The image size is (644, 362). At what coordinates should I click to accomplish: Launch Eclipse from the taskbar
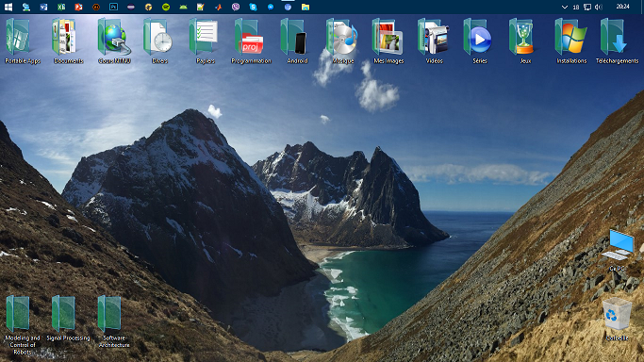(x=131, y=7)
